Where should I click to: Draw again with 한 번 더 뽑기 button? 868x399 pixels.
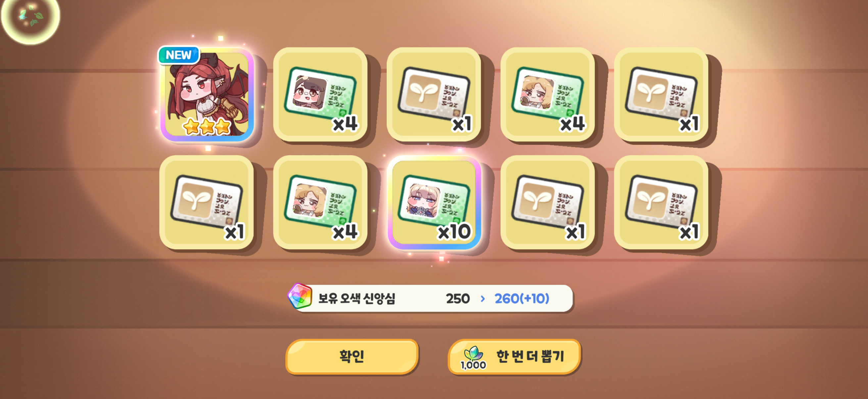(x=514, y=356)
